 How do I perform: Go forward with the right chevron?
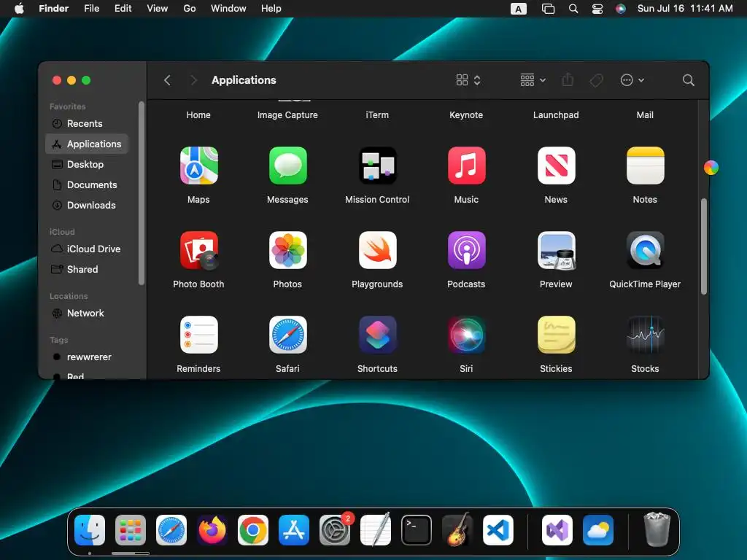193,80
